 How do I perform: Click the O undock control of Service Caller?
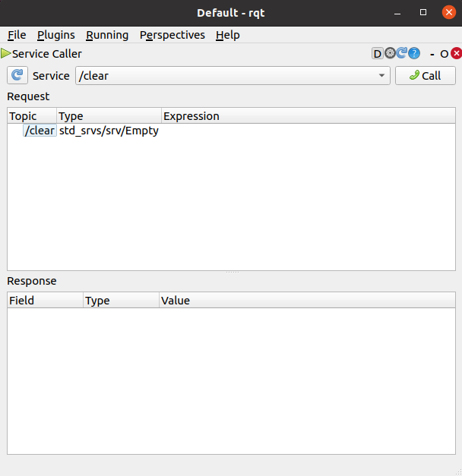[444, 54]
